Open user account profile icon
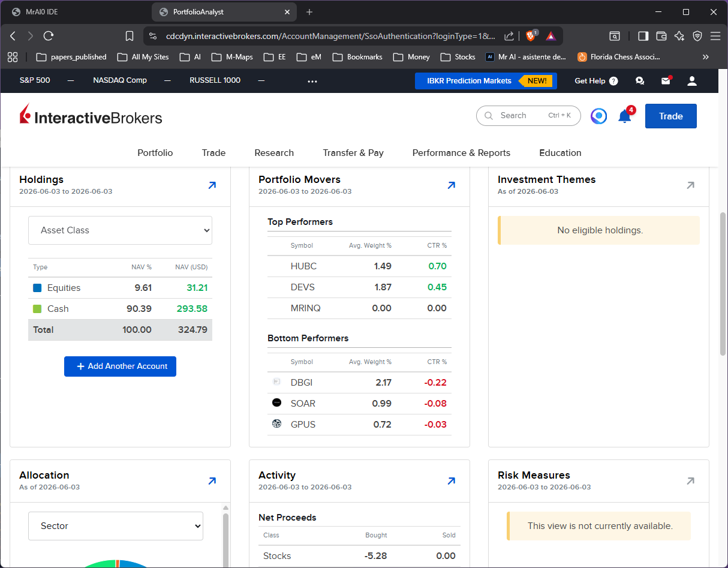This screenshot has height=568, width=728. point(692,80)
